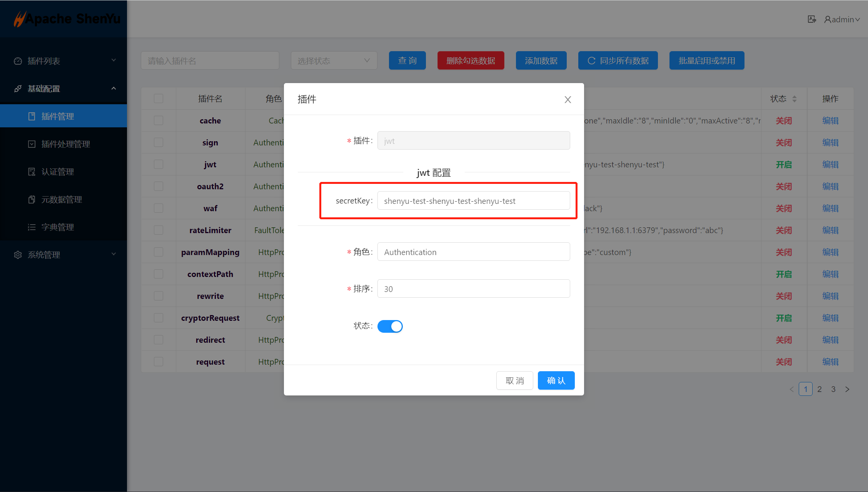Click 同步所有数据 button
The height and width of the screenshot is (492, 868).
pyautogui.click(x=618, y=60)
